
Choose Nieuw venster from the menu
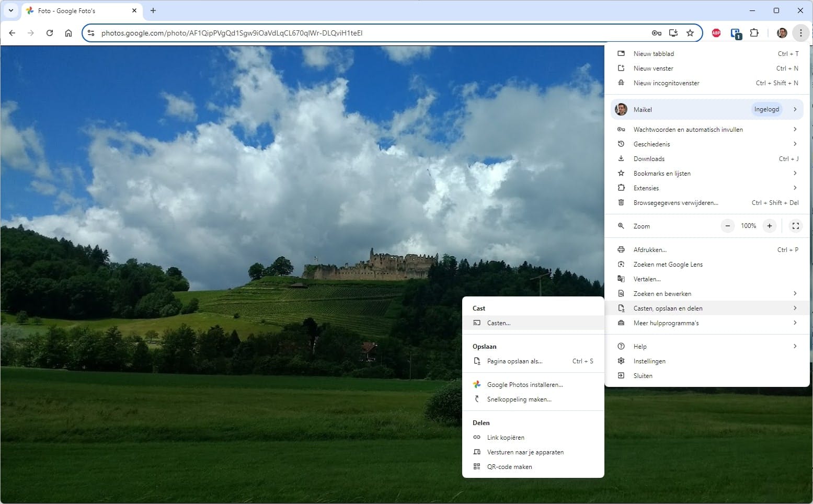(707, 68)
